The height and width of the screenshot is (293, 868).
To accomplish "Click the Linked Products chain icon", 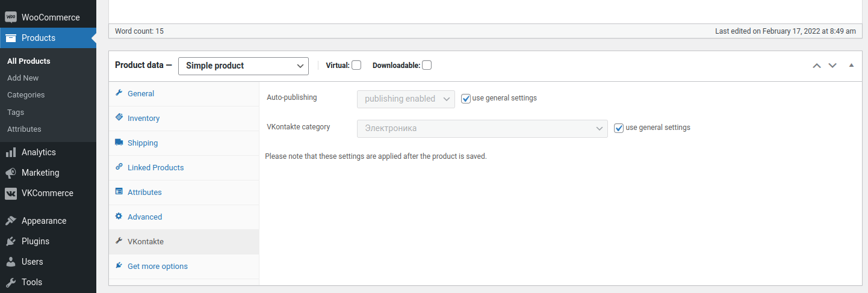I will (119, 167).
